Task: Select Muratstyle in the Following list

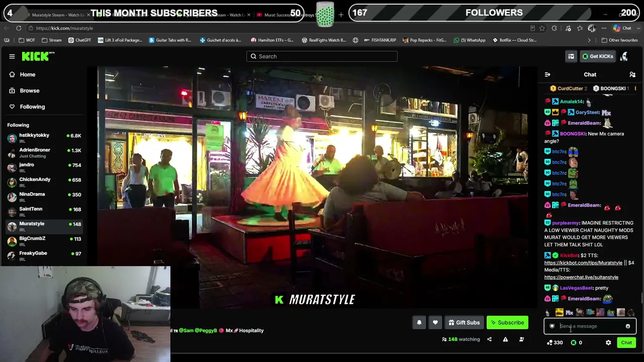Action: [44, 227]
